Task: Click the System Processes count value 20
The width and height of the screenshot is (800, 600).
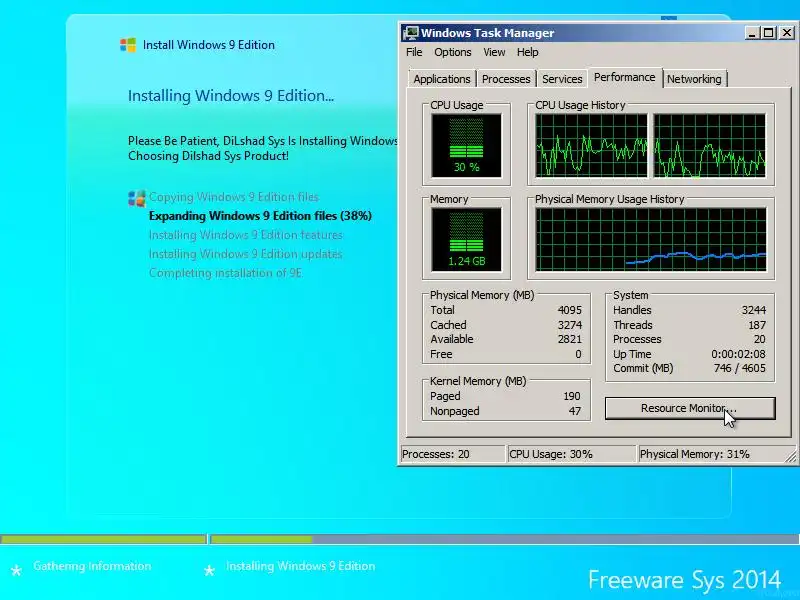Action: 760,339
